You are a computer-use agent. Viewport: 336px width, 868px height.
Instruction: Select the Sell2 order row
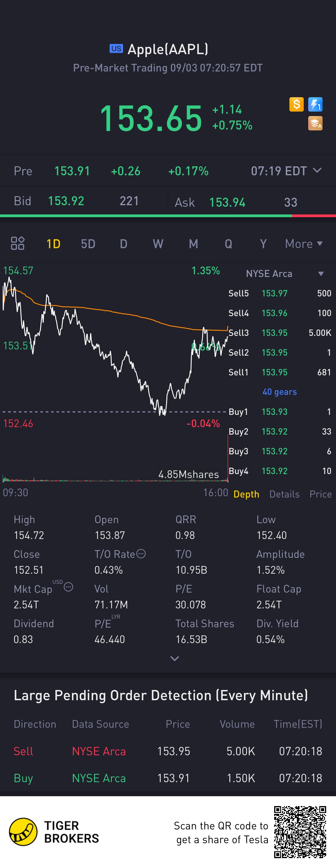tap(280, 352)
